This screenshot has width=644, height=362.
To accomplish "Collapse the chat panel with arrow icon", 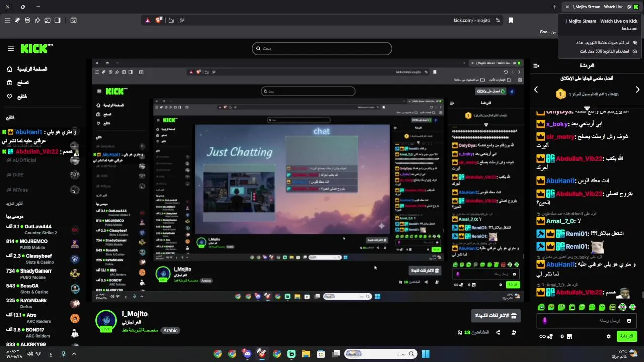I will [536, 66].
